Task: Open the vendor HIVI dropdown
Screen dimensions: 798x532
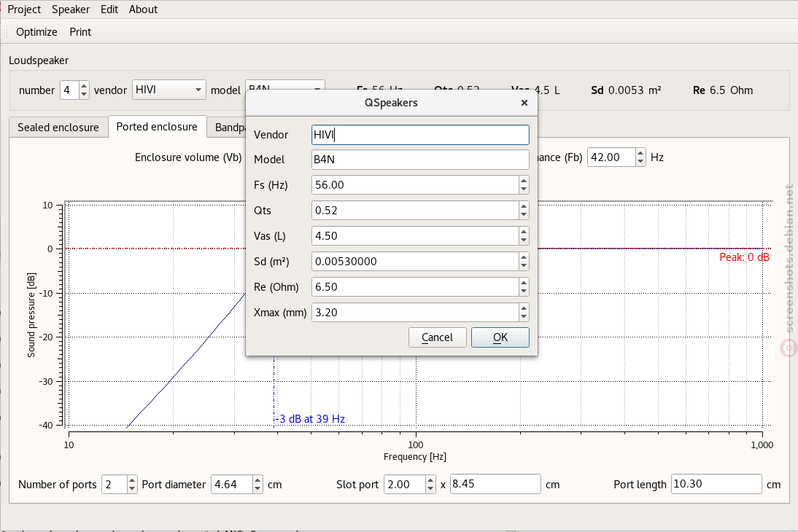Action: tap(169, 90)
